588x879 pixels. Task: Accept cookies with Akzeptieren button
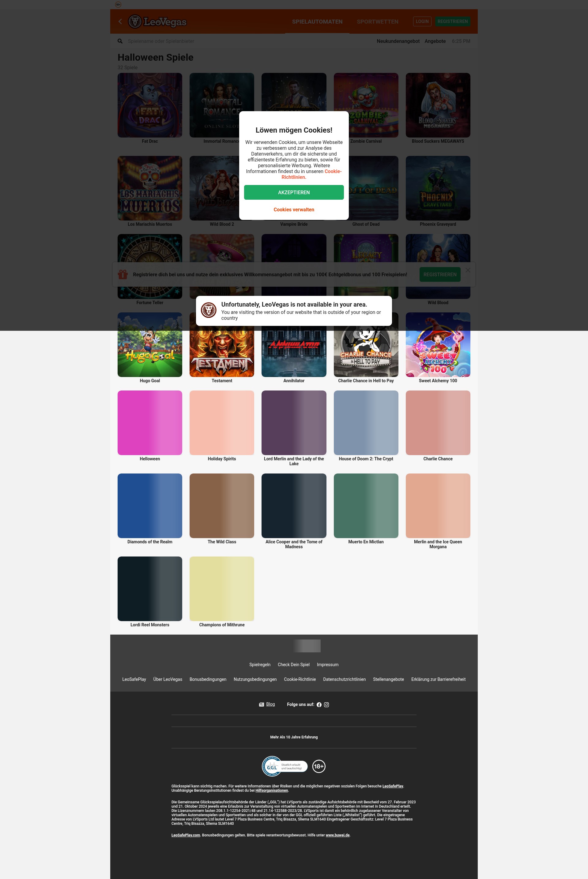coord(294,192)
